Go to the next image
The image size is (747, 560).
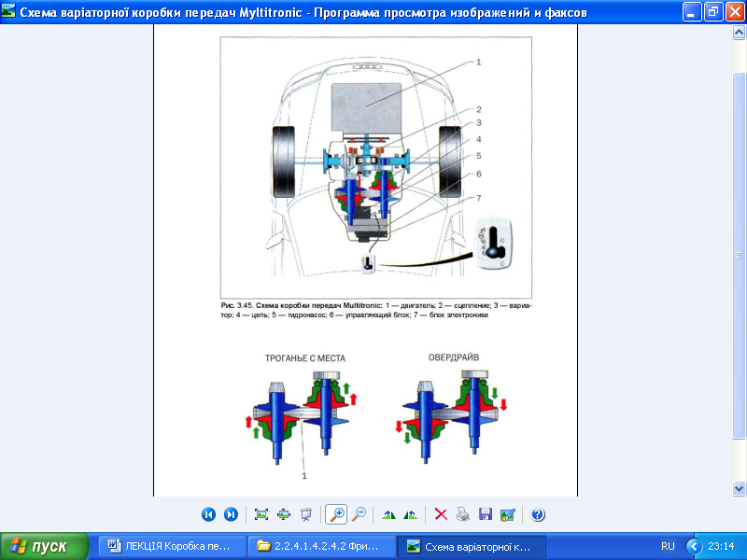pyautogui.click(x=231, y=514)
